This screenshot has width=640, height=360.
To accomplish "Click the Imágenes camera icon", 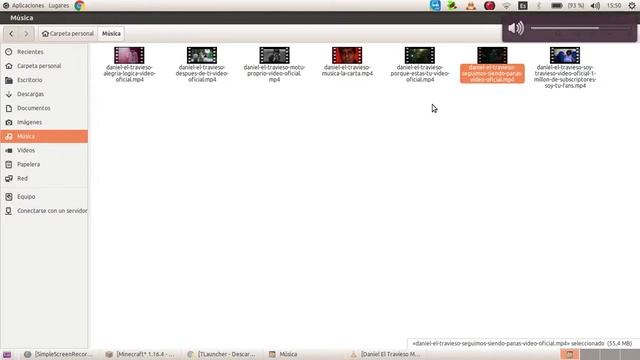I will point(9,122).
